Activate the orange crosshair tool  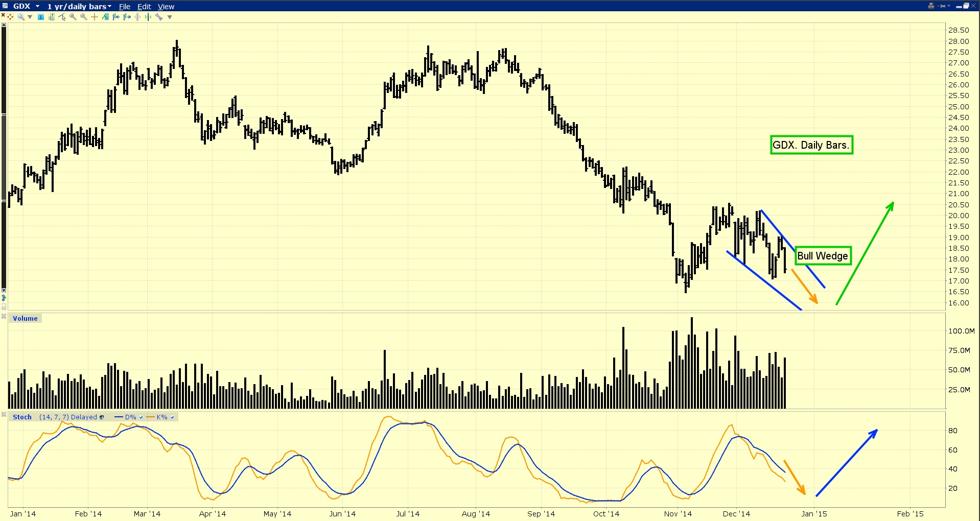(x=95, y=17)
